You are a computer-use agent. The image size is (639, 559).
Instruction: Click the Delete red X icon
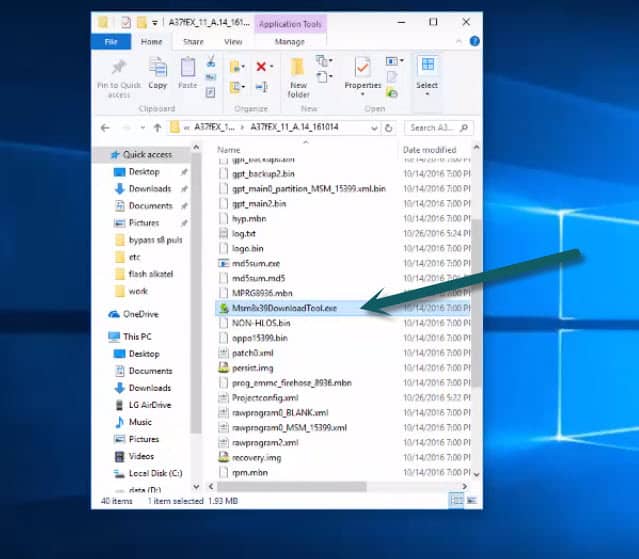261,66
